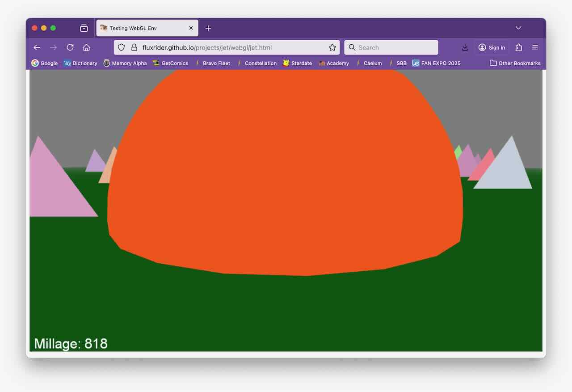Open a new tab
The width and height of the screenshot is (572, 392).
point(208,28)
